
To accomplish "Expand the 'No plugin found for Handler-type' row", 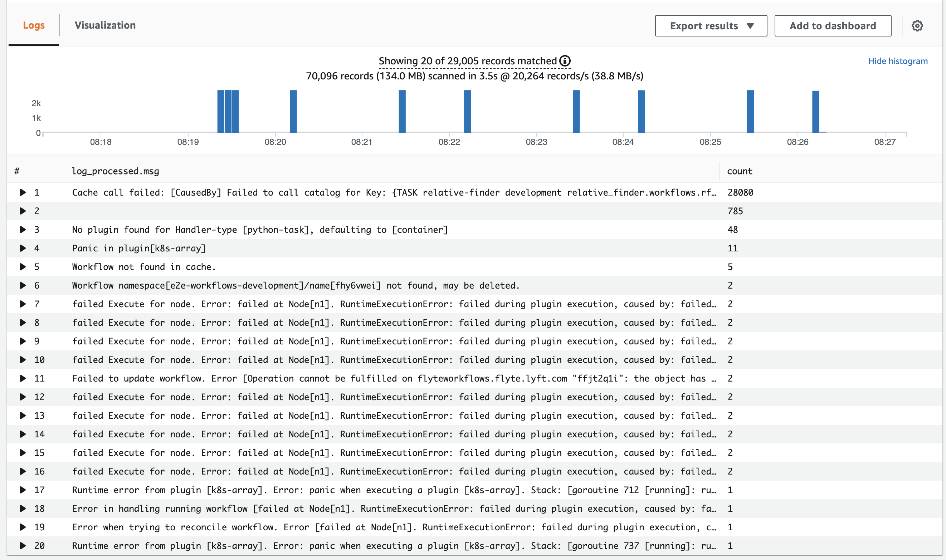I will click(x=23, y=230).
